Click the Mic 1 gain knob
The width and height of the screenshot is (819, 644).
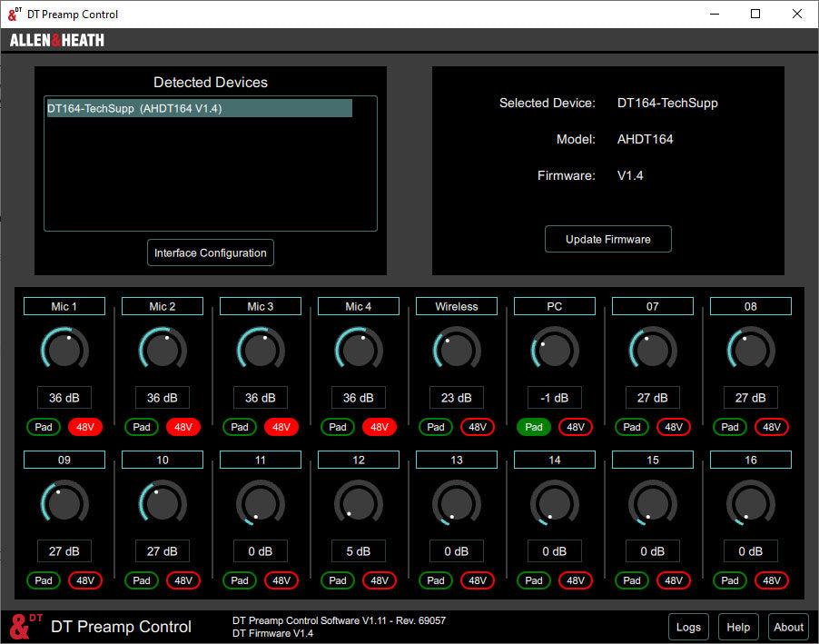pyautogui.click(x=64, y=349)
